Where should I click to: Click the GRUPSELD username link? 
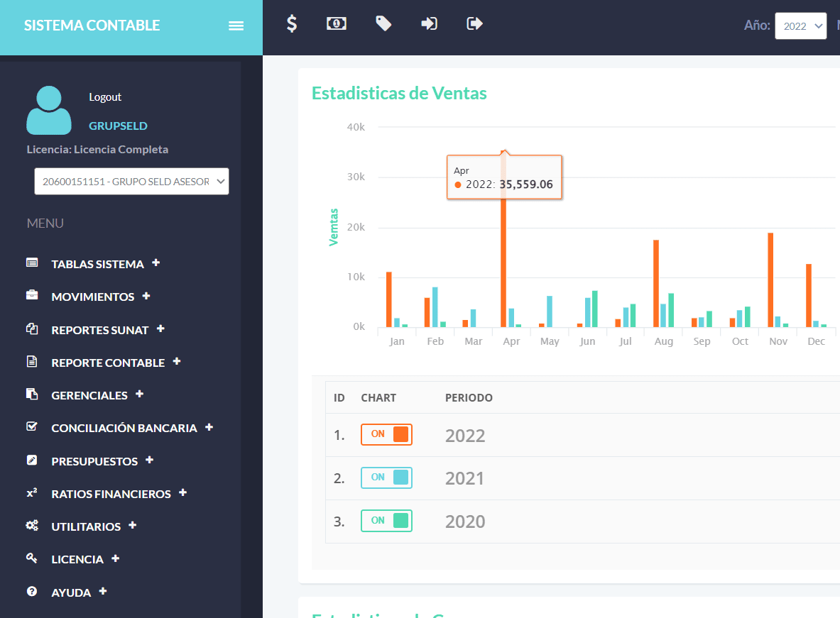(118, 126)
